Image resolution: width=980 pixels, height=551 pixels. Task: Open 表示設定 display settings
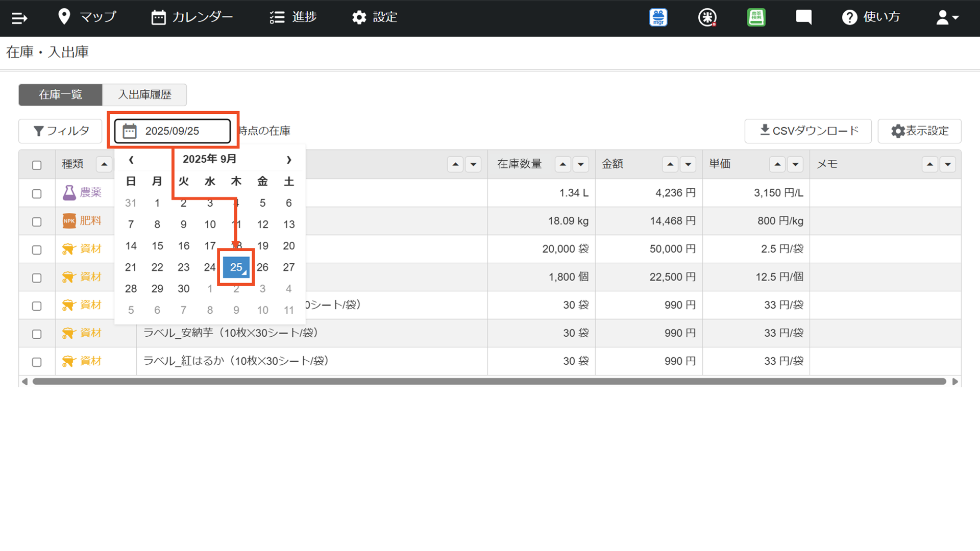pyautogui.click(x=920, y=131)
